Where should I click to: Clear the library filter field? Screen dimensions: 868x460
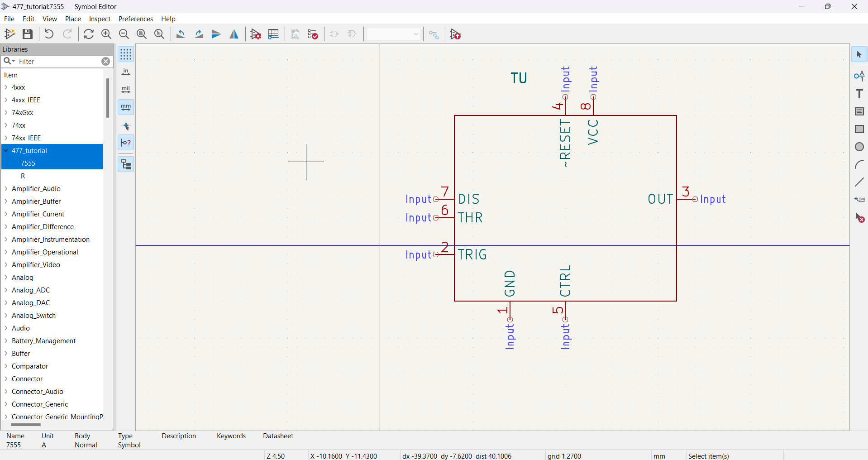click(105, 62)
